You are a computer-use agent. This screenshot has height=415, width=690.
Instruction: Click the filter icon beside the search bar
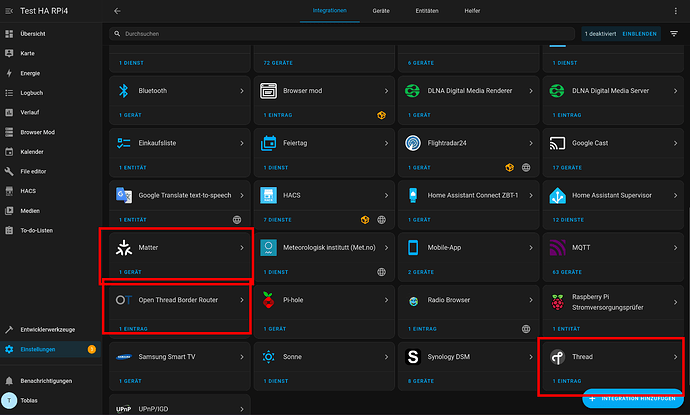(673, 33)
